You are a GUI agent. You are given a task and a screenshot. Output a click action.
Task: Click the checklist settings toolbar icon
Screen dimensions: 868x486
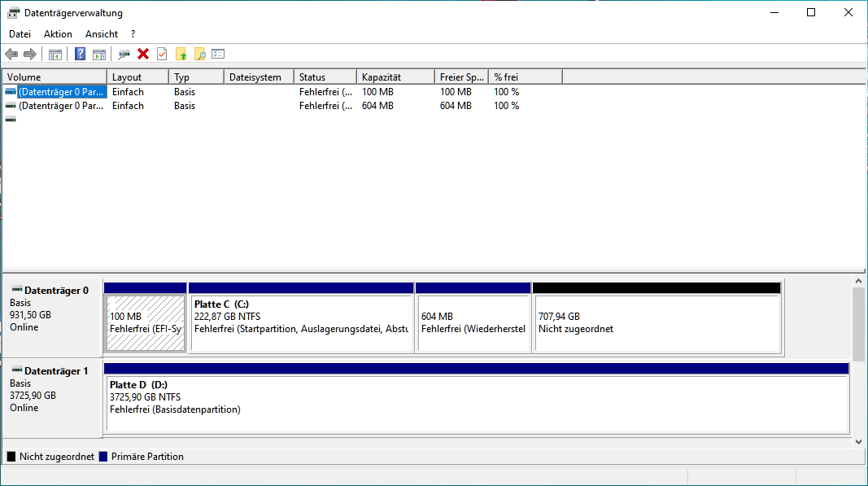[218, 54]
